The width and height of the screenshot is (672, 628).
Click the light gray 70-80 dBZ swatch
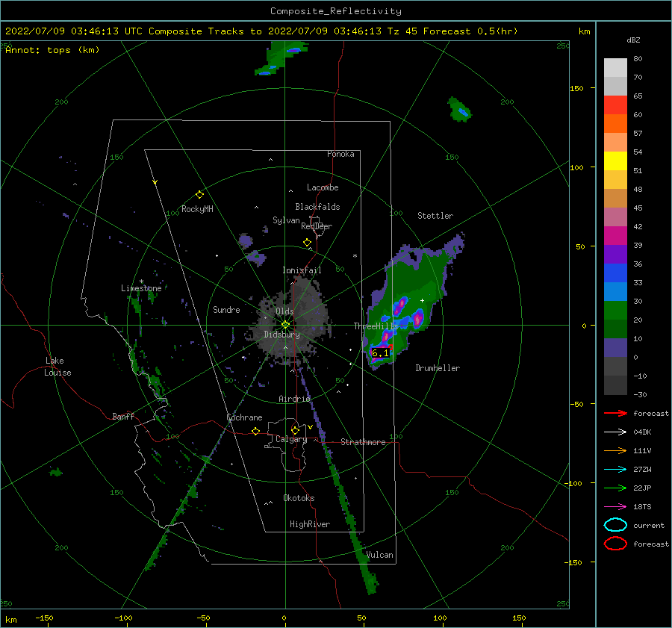615,68
